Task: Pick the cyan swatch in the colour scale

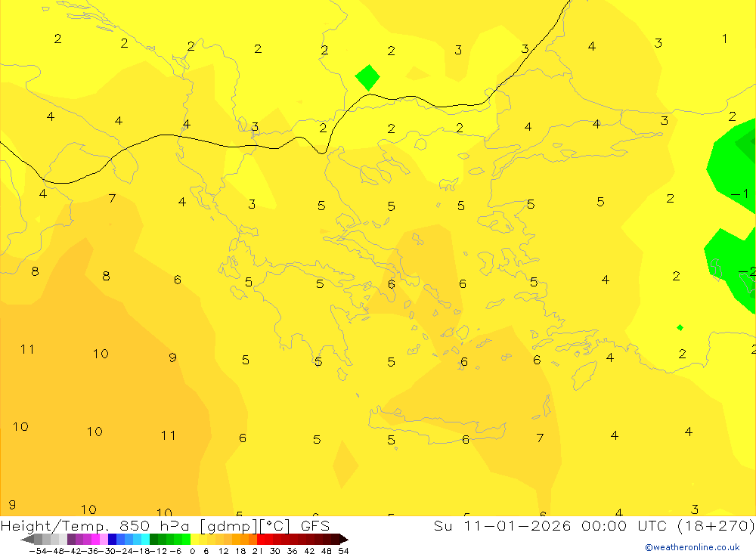Action: 145,540
